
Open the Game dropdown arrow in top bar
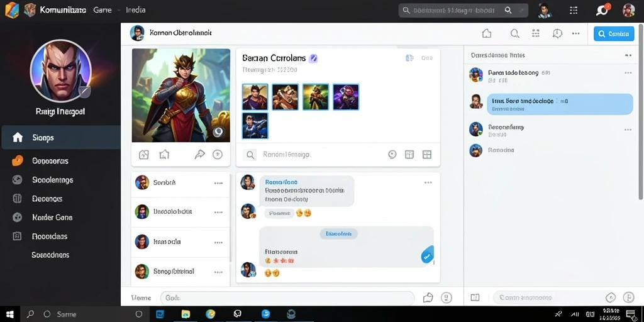119,10
